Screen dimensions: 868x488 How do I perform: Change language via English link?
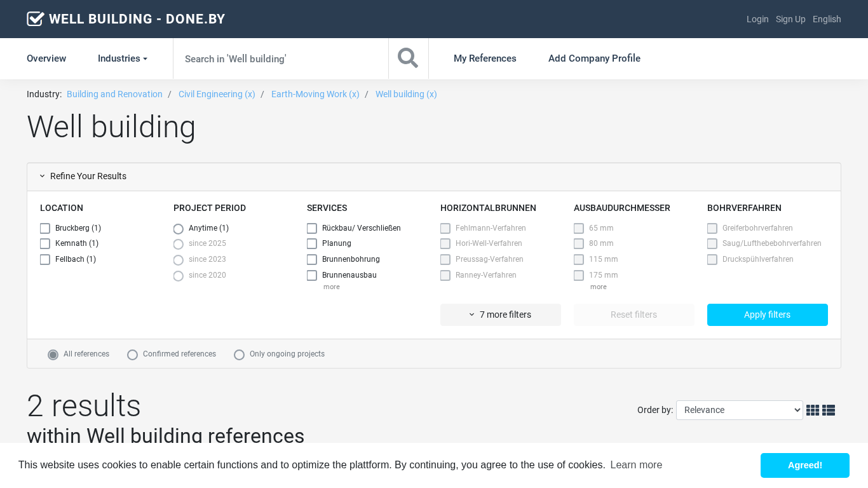[x=827, y=19]
